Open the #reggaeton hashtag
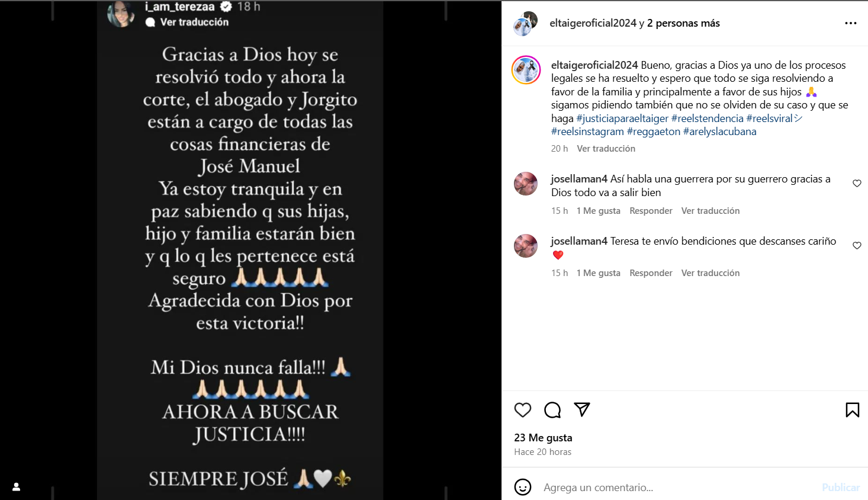Screen dimensions: 868x500 pos(654,132)
